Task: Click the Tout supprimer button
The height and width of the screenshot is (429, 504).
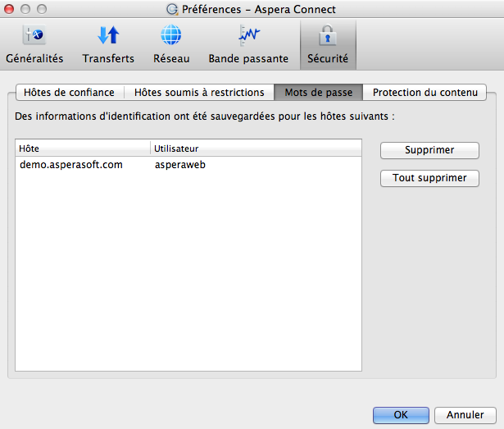Action: pos(429,178)
